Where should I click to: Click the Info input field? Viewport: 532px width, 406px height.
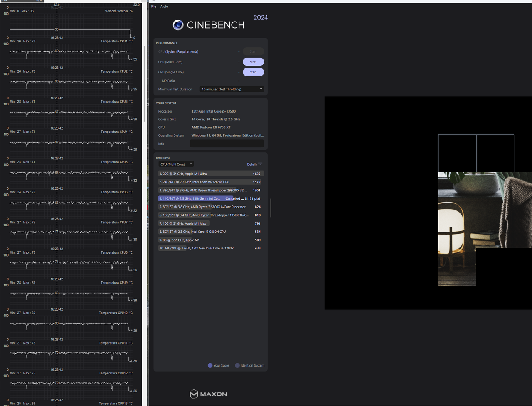(227, 144)
